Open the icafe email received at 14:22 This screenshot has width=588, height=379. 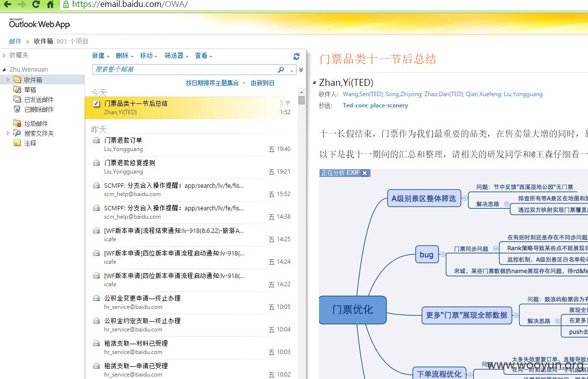point(191,280)
